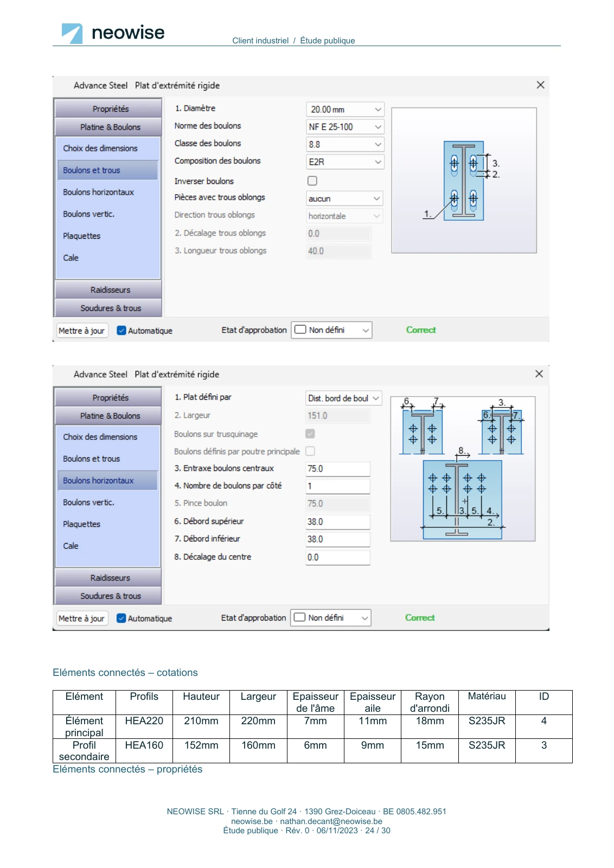
Task: Open Etat d'approbation dropdown in upper dialog
Action: (331, 330)
